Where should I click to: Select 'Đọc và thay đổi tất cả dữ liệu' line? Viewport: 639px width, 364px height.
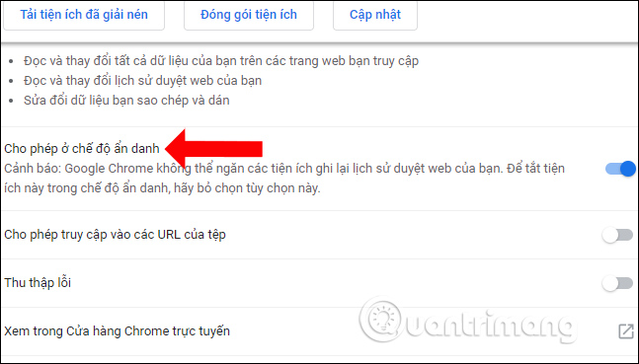[x=221, y=61]
